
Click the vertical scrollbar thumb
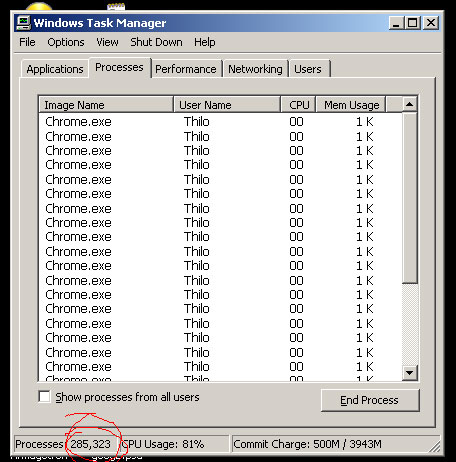[410, 198]
